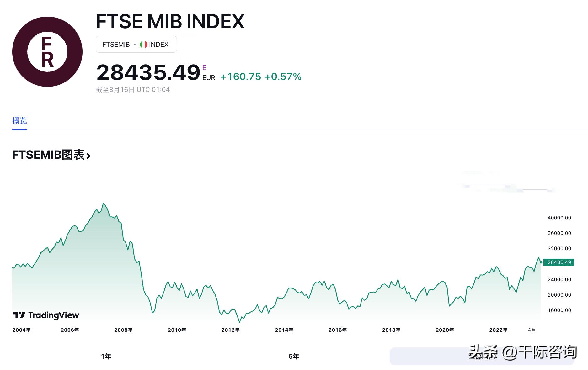
Task: Click the FTSEMIB INDEX symbol badge
Action: pos(136,45)
